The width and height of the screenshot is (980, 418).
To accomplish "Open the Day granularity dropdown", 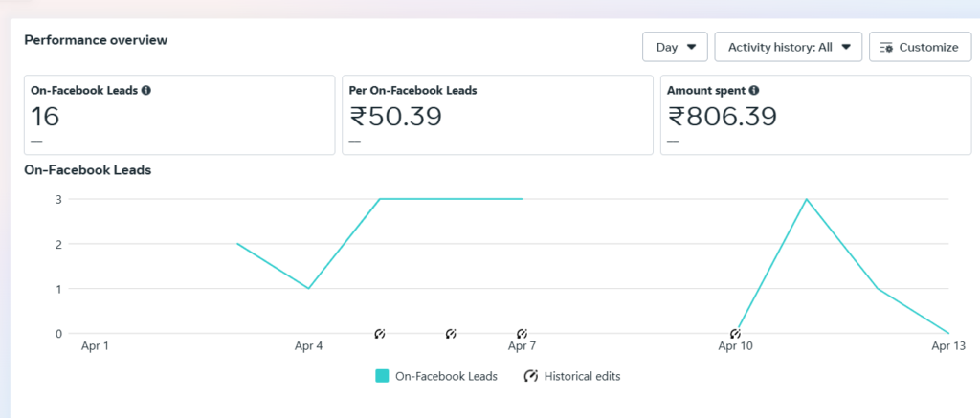I will click(675, 47).
